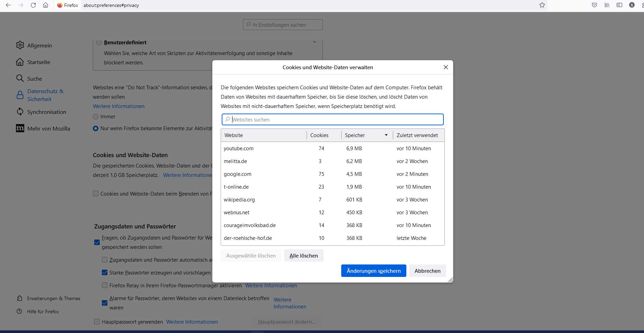Click Abbrechen in the cookies dialog
This screenshot has width=644, height=333.
coord(427,271)
